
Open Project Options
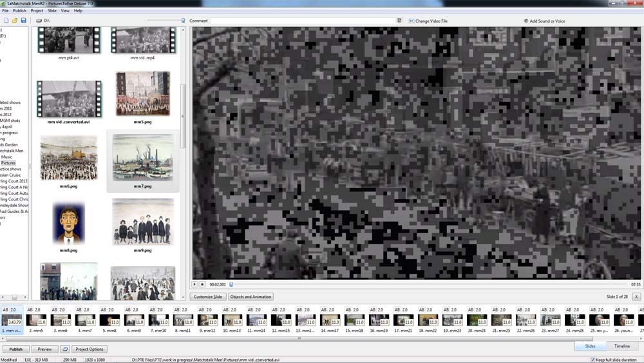coord(90,349)
